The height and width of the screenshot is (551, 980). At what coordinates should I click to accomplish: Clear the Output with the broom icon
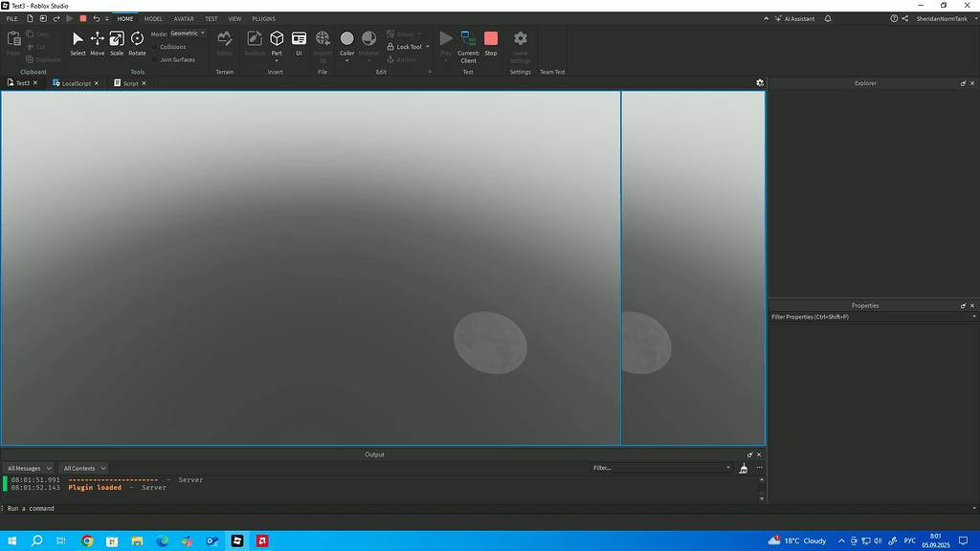pyautogui.click(x=743, y=468)
